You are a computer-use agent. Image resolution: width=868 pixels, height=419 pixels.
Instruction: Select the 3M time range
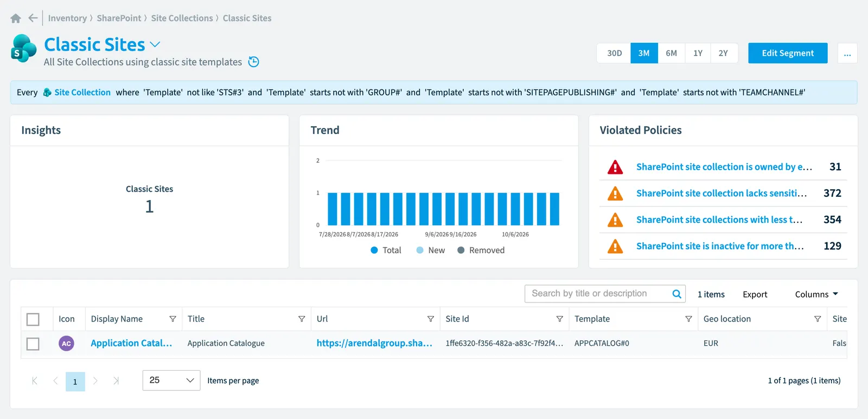pos(644,53)
